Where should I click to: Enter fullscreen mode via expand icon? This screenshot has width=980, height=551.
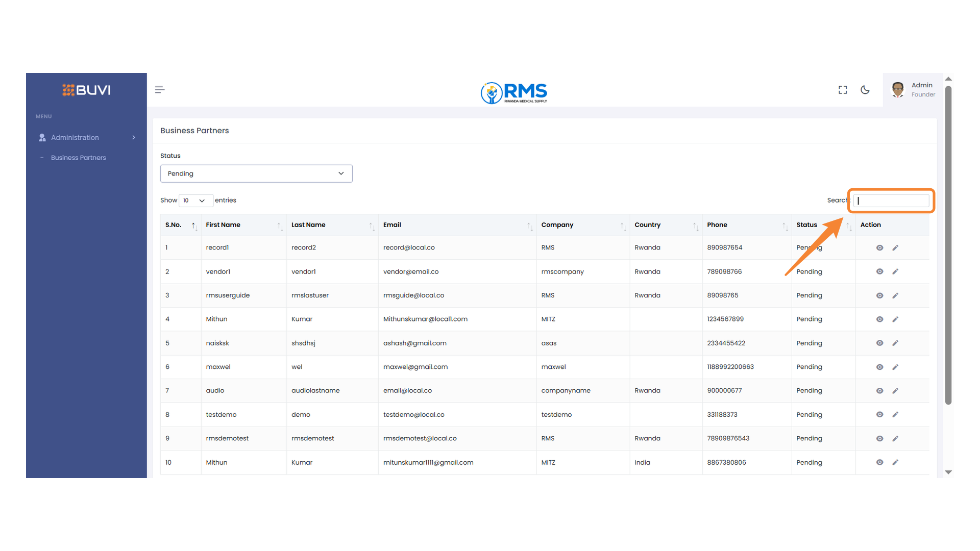coord(843,90)
